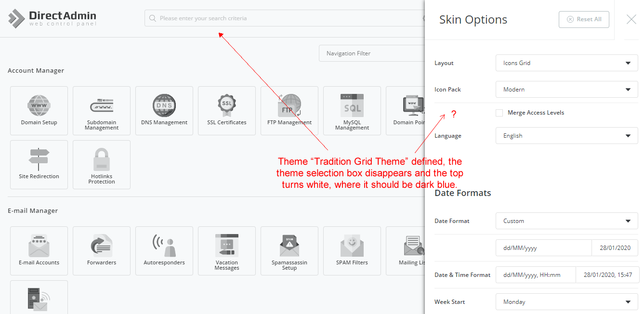This screenshot has height=314, width=644.
Task: Click the Reset All button
Action: point(584,19)
